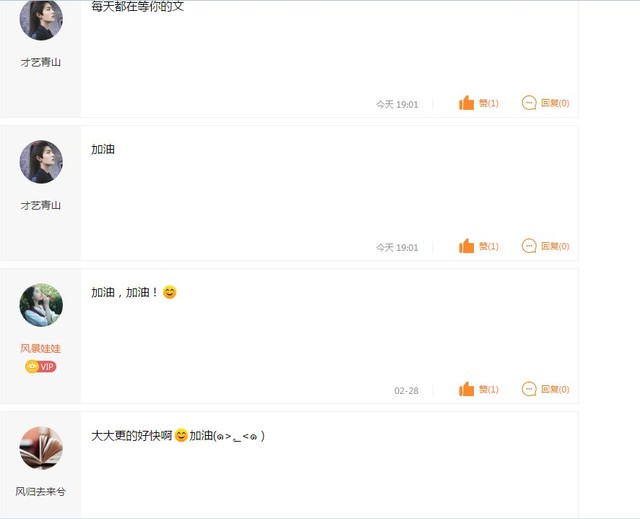Visit username 才艺青山 on the first comment
The image size is (640, 519).
pyautogui.click(x=41, y=62)
